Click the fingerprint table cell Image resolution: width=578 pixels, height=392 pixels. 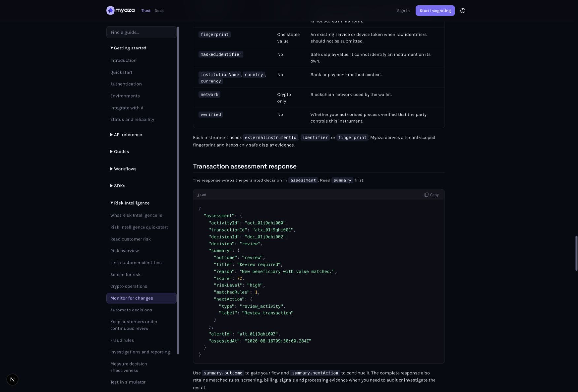(x=214, y=35)
